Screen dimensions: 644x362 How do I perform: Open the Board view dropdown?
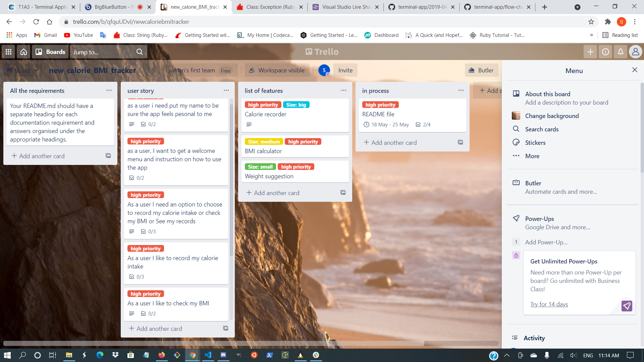[22, 70]
